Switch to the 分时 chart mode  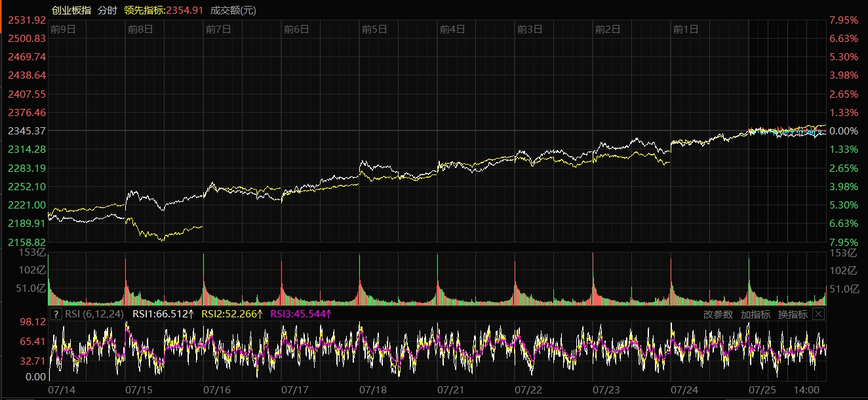107,10
